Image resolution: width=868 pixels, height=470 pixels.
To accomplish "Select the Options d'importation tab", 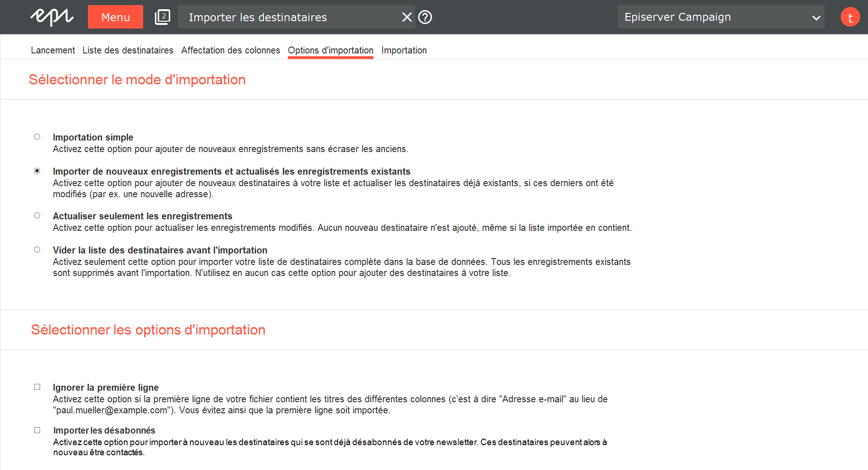I will coord(331,50).
